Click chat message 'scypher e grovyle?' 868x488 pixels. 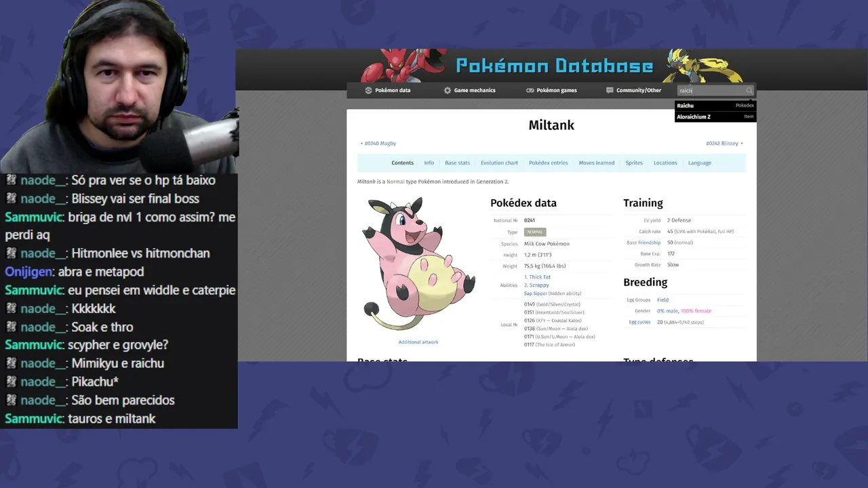click(118, 345)
